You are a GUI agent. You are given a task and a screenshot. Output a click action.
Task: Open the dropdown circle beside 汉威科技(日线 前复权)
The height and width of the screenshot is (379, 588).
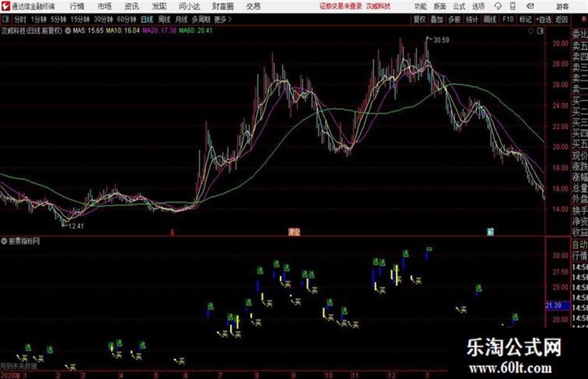68,30
